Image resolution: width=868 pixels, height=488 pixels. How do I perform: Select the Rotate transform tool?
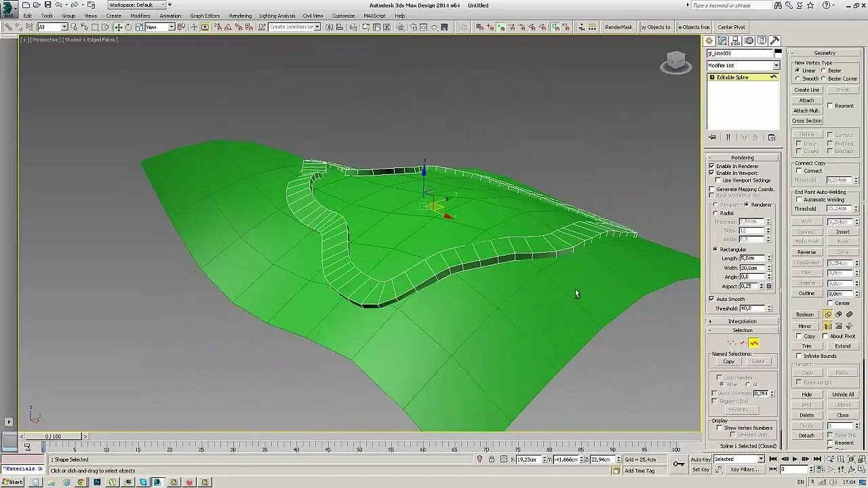(x=128, y=27)
